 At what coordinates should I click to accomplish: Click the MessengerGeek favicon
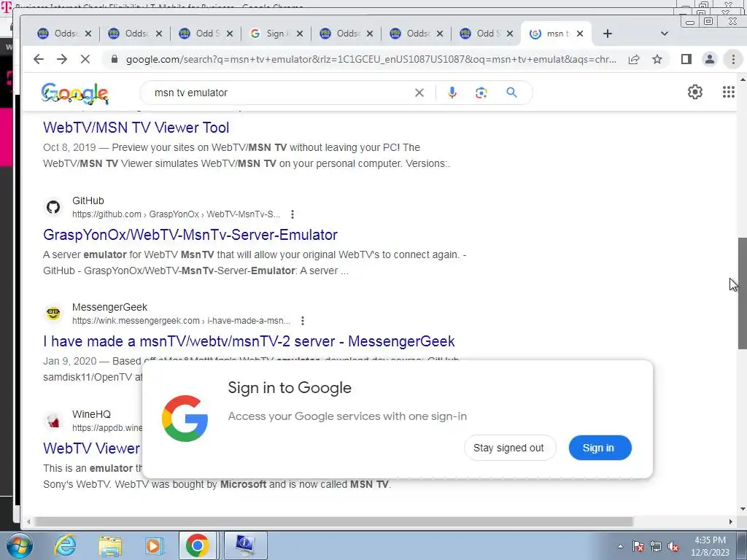coord(53,314)
